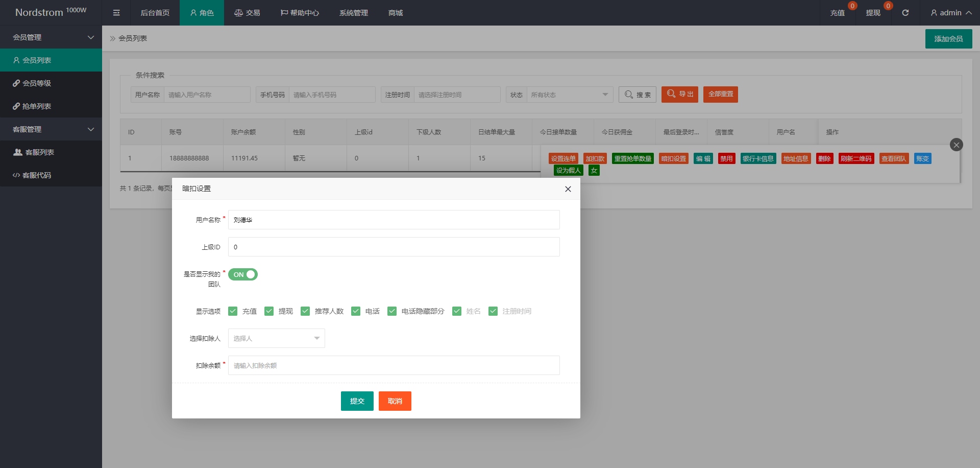This screenshot has width=980, height=468.
Task: Click the refresh icon in top bar
Action: [x=905, y=13]
